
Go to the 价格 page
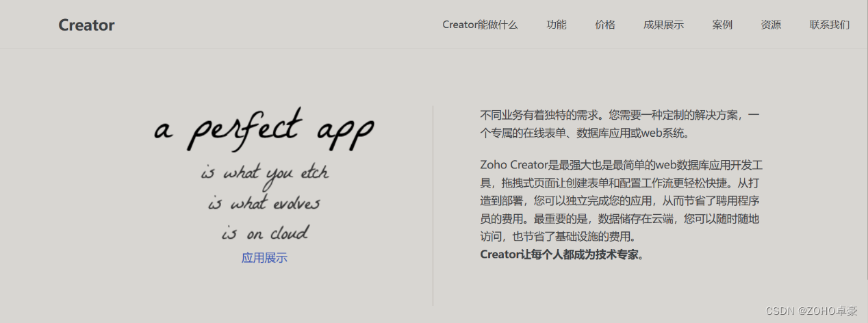pyautogui.click(x=605, y=25)
